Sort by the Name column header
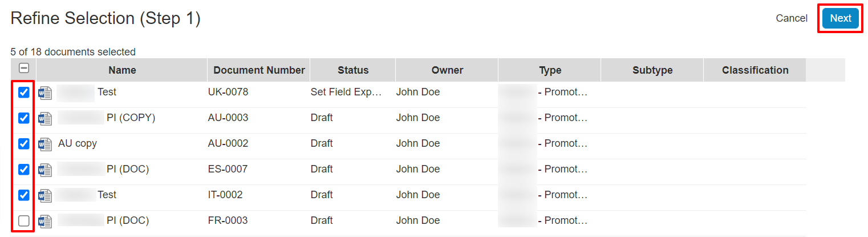 click(x=122, y=70)
